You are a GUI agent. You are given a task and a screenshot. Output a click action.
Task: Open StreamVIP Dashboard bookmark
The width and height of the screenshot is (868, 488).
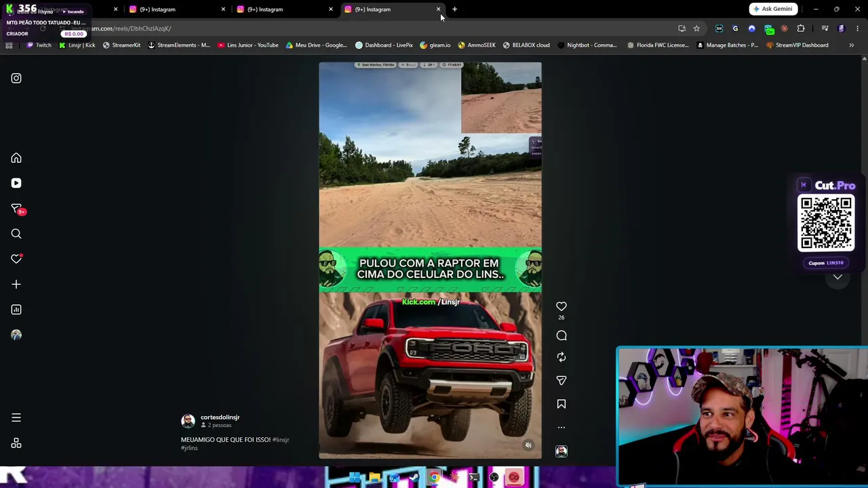click(x=797, y=45)
